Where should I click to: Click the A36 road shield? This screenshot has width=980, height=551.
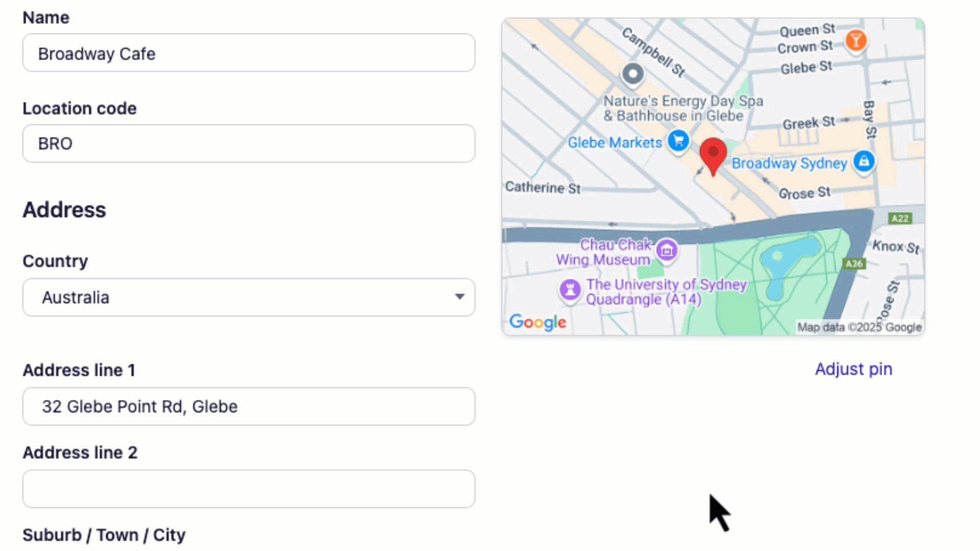coord(853,264)
